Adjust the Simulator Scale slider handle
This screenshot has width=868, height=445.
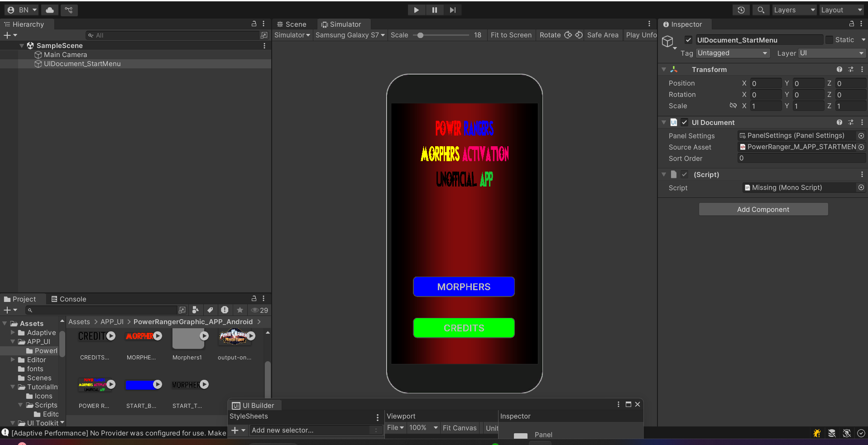[x=420, y=35]
